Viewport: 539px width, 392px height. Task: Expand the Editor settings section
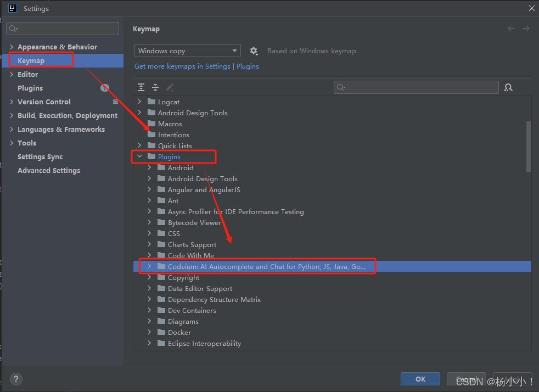(12, 74)
